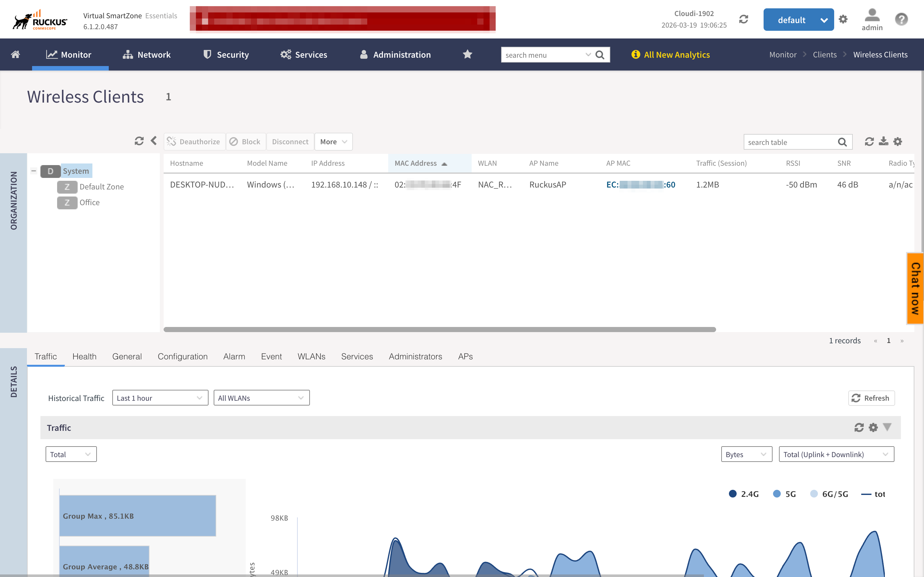
Task: Open the Last 1 hour dropdown
Action: click(160, 397)
